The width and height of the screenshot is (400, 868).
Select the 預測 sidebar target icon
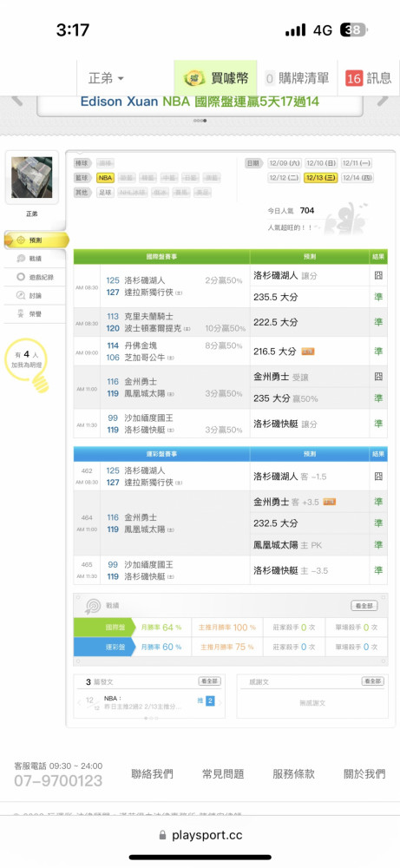[x=21, y=240]
